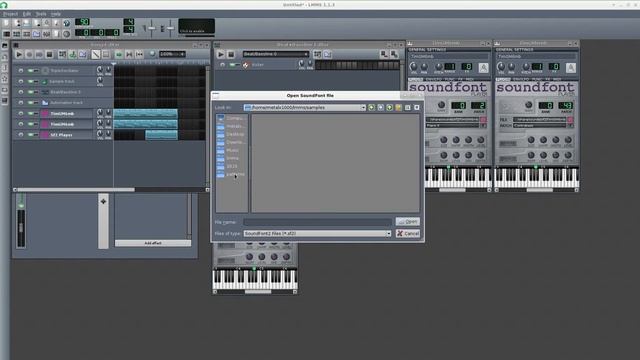The image size is (640, 360).
Task: Open the Song Editor from main toolbar
Action: click(7, 34)
